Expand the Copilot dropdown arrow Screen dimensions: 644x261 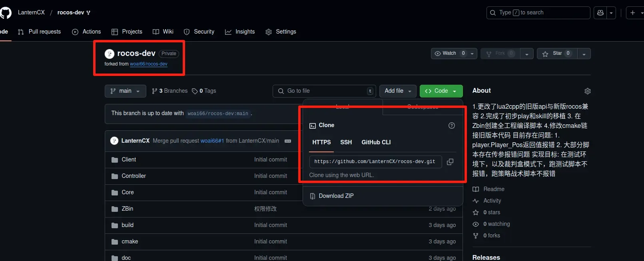click(x=611, y=13)
